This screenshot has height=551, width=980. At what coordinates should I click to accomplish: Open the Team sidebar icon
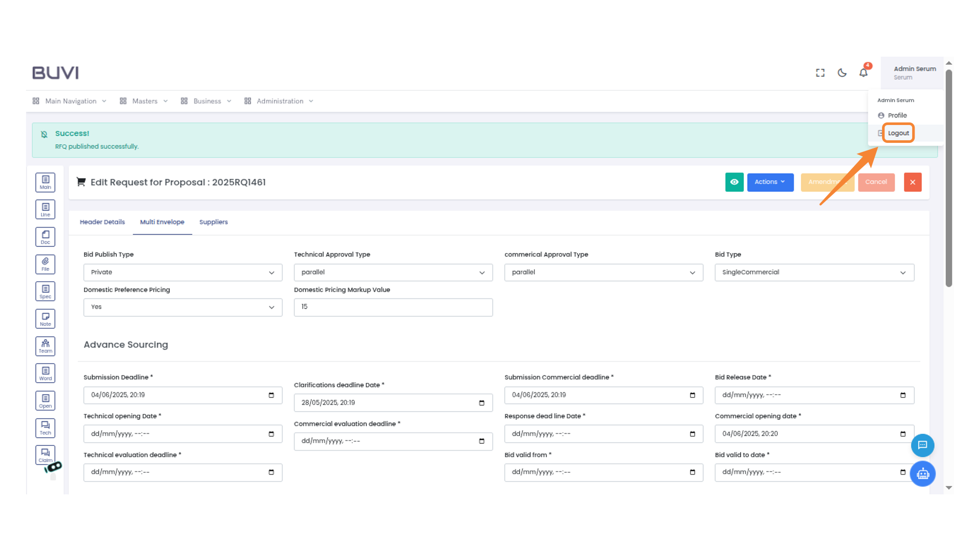pos(45,346)
